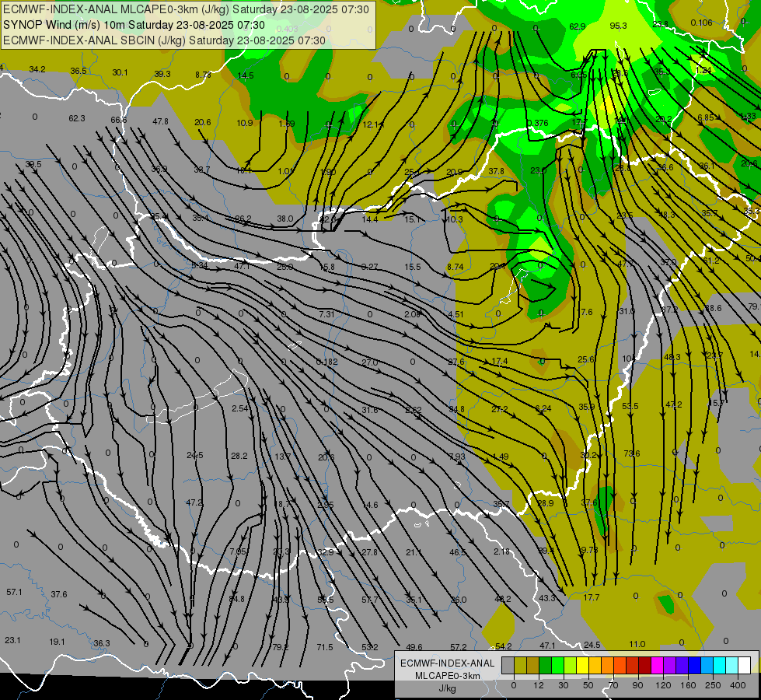Click the map value 39.3
This screenshot has height=700, width=761.
pos(162,74)
